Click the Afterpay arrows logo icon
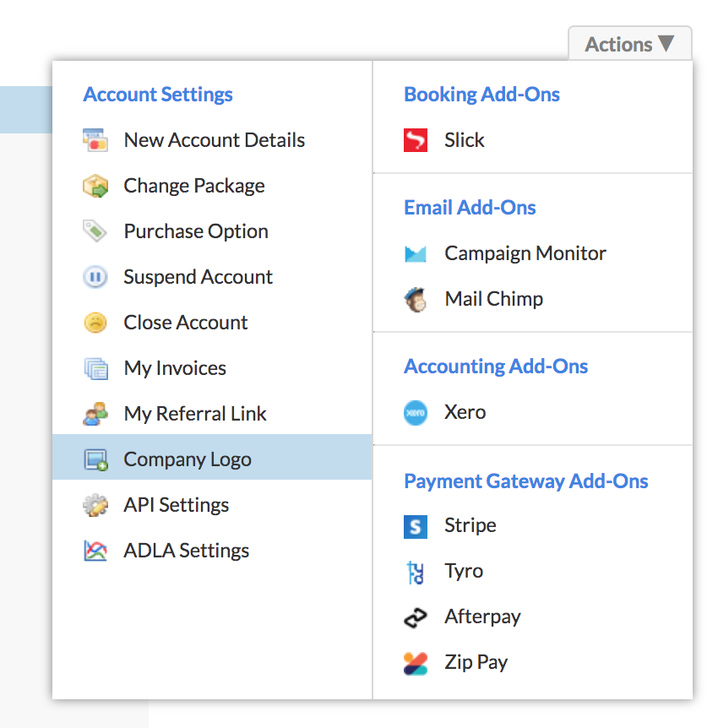This screenshot has height=728, width=718. pyautogui.click(x=416, y=617)
